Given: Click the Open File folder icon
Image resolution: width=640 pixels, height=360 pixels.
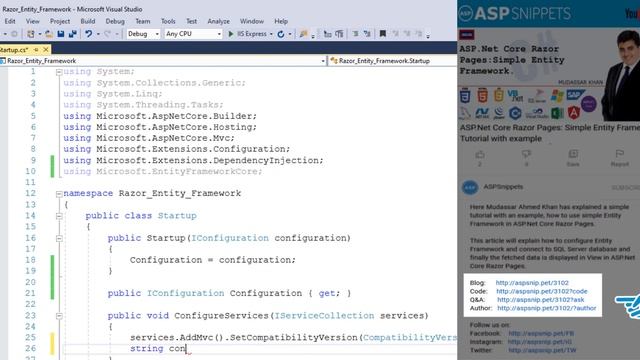Looking at the screenshot, I should [x=49, y=34].
